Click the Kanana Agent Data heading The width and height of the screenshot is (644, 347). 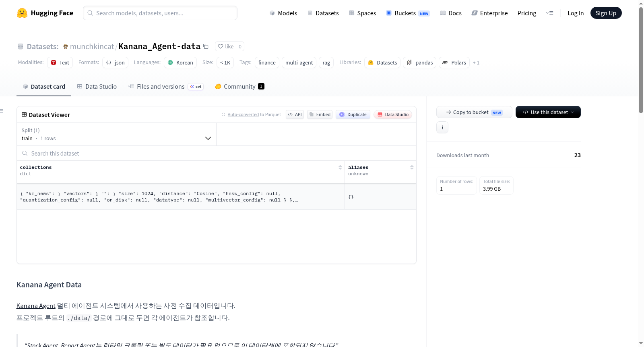[x=49, y=285]
